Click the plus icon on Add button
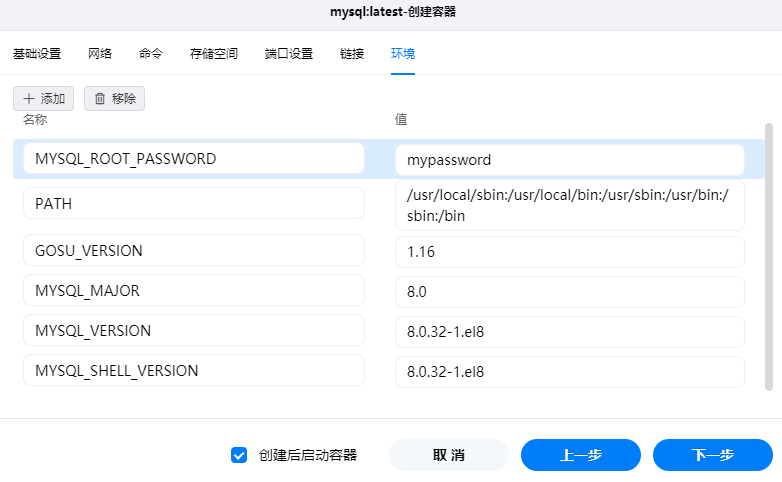This screenshot has height=482, width=782. point(29,99)
